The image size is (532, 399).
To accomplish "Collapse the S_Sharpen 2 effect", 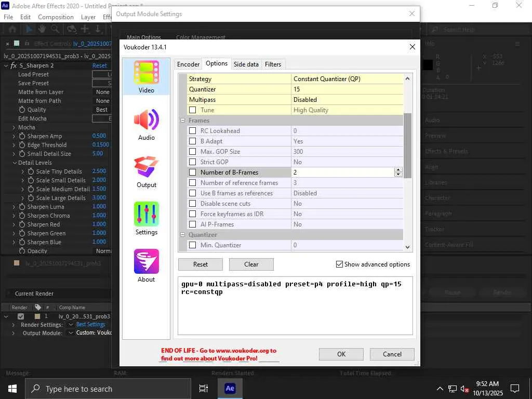I will pyautogui.click(x=6, y=65).
